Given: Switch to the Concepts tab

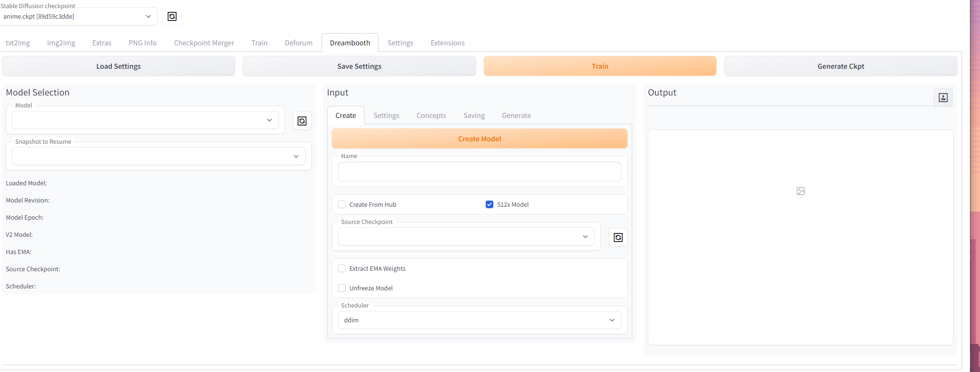Looking at the screenshot, I should (431, 116).
